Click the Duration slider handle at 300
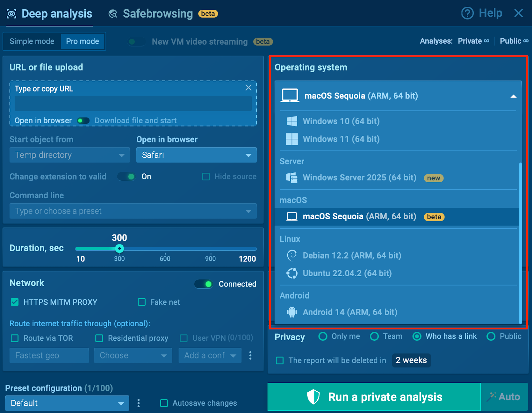Viewport: 532px width, 413px height. point(119,249)
